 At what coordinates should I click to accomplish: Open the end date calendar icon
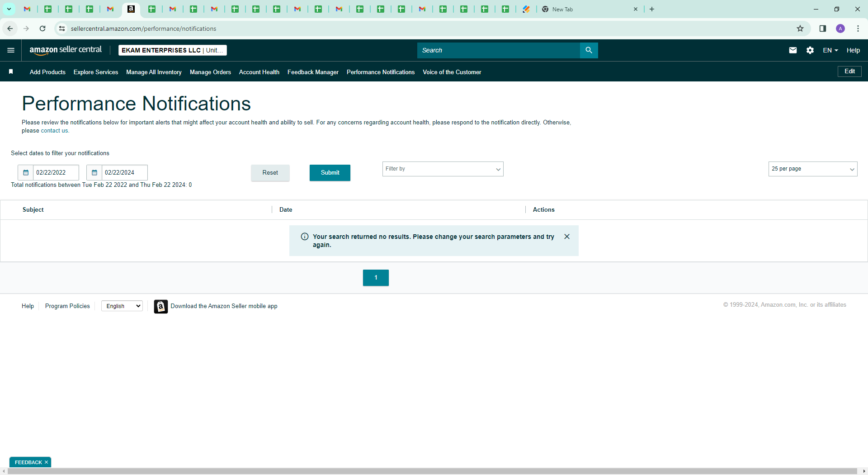94,172
